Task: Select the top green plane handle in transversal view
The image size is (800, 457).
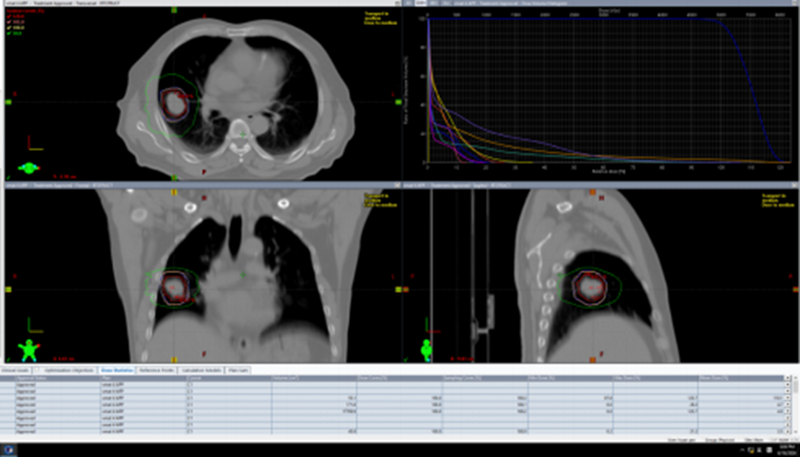Action: point(174,10)
